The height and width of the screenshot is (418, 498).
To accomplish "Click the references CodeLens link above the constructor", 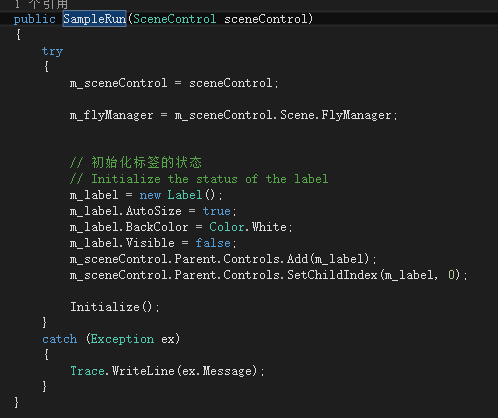I will (41, 4).
